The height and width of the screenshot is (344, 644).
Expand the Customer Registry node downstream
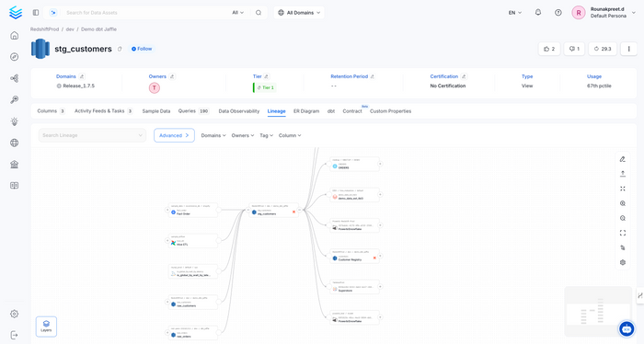pyautogui.click(x=380, y=256)
